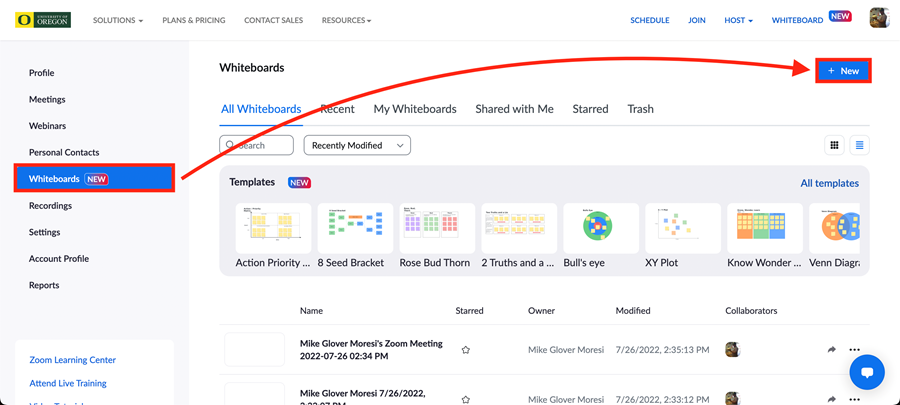Click Join in top navigation
The image size is (900, 405).
(697, 20)
